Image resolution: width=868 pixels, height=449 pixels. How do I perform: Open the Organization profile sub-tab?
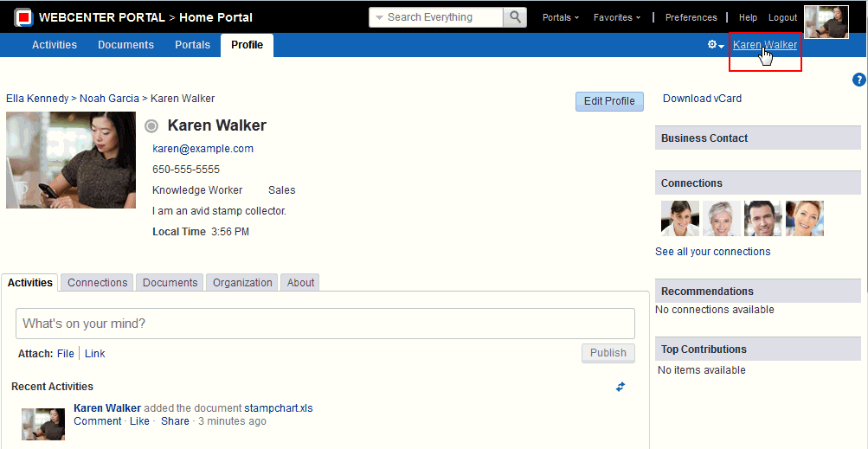coord(242,282)
